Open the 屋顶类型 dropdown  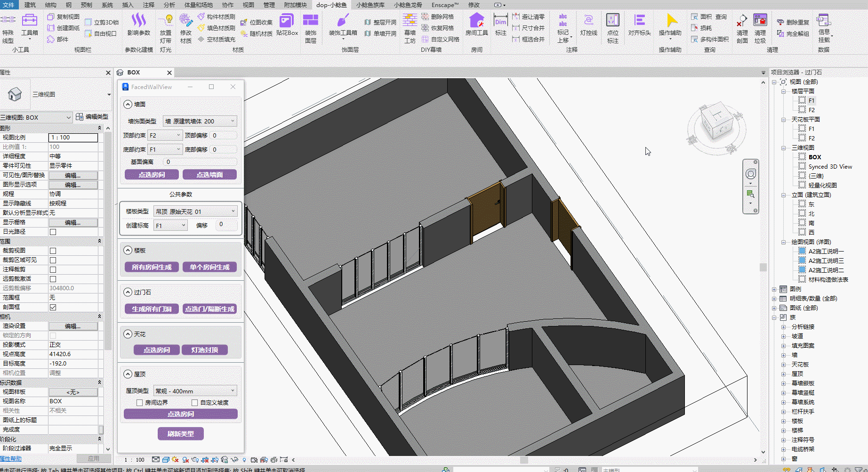click(195, 391)
